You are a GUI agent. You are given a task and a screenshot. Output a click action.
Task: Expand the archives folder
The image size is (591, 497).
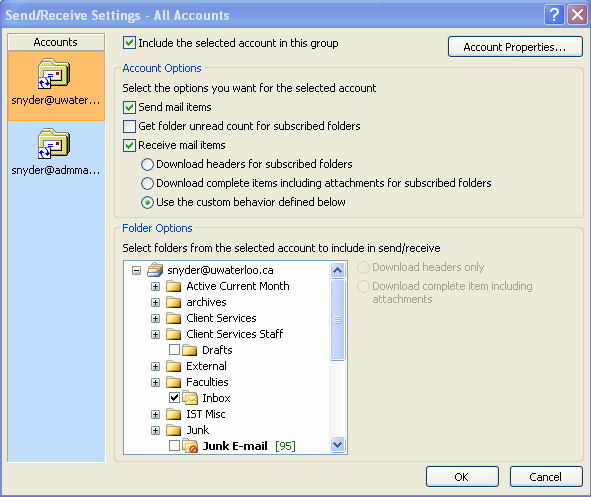point(155,303)
